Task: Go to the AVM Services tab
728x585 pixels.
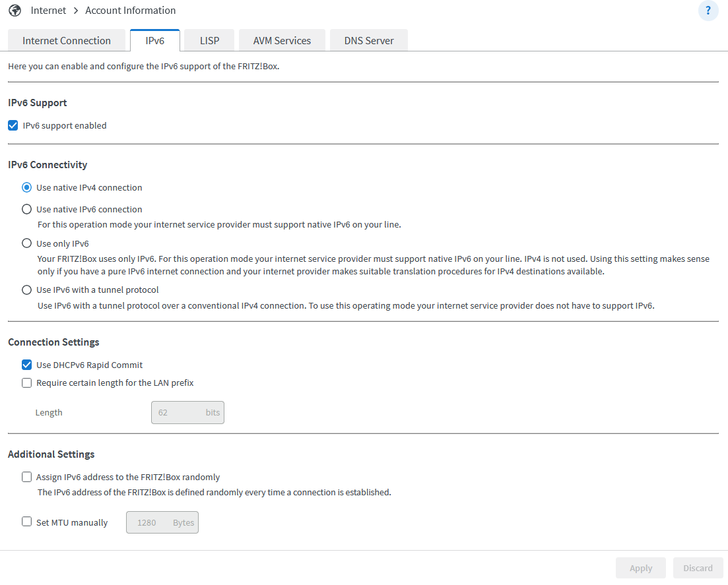Action: [282, 40]
